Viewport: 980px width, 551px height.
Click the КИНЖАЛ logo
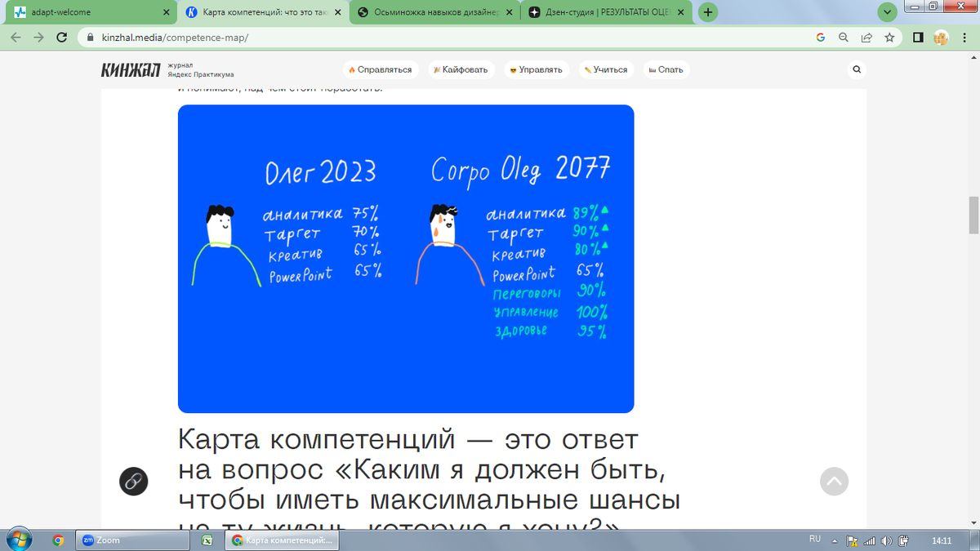click(131, 70)
